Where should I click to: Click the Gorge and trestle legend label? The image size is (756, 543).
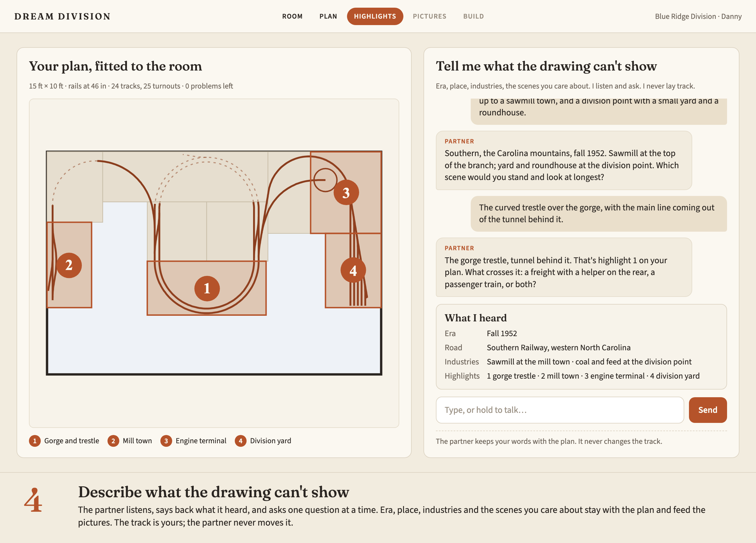72,441
